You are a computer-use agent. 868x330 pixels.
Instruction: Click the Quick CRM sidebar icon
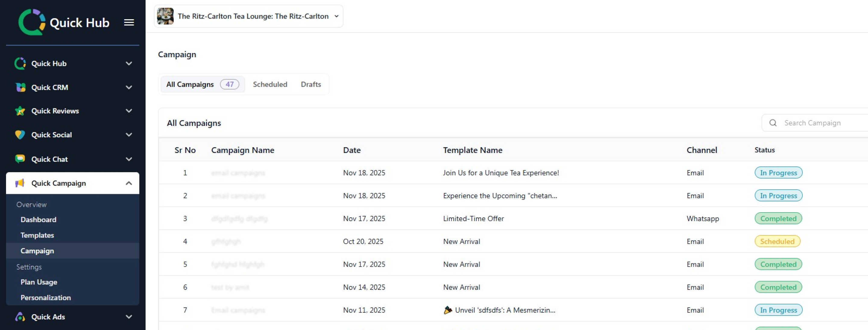[x=20, y=87]
